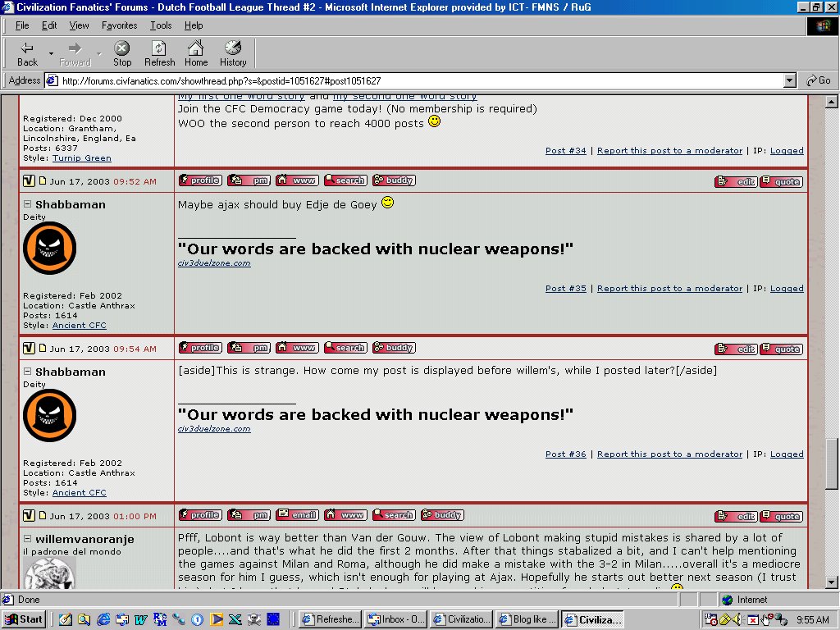Switch to the Refreshe... taskbar window

click(330, 619)
